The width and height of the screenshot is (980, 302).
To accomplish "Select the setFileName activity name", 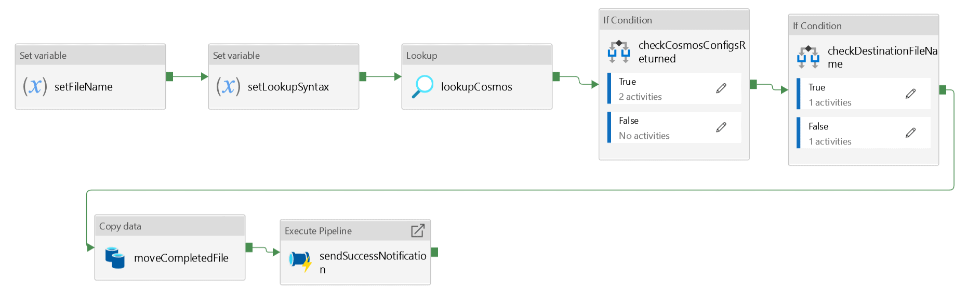I will pos(83,87).
